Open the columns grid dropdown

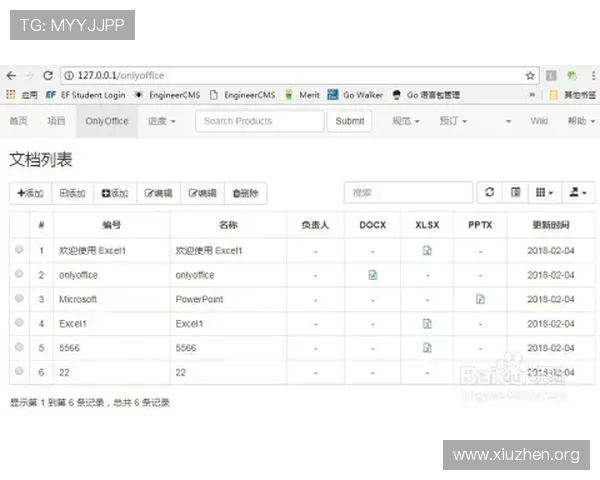click(545, 192)
